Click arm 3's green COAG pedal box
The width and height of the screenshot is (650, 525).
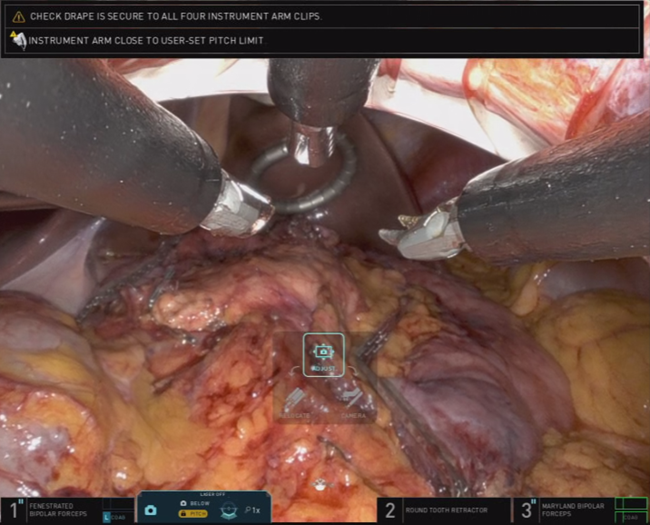tap(631, 517)
